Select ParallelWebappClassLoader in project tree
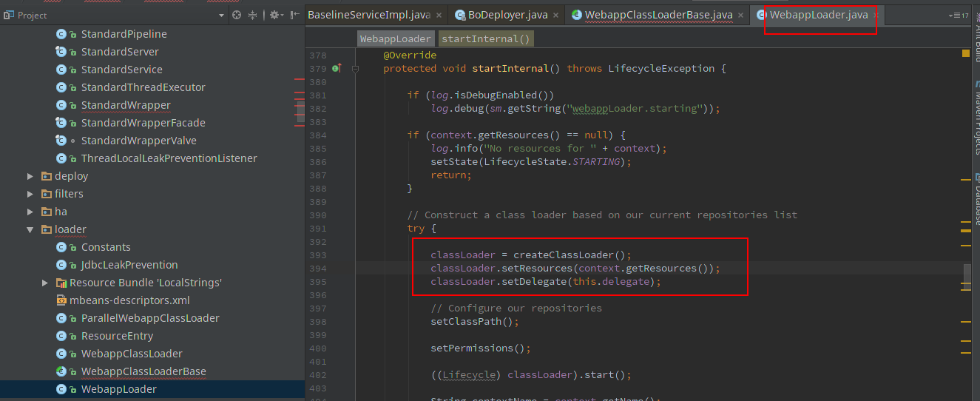The height and width of the screenshot is (401, 980). click(150, 318)
